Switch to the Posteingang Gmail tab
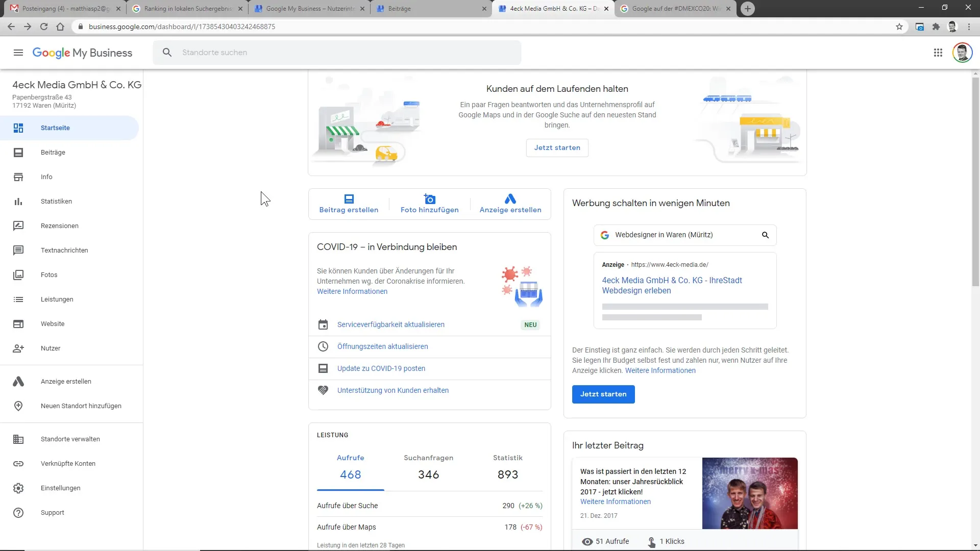 (65, 9)
